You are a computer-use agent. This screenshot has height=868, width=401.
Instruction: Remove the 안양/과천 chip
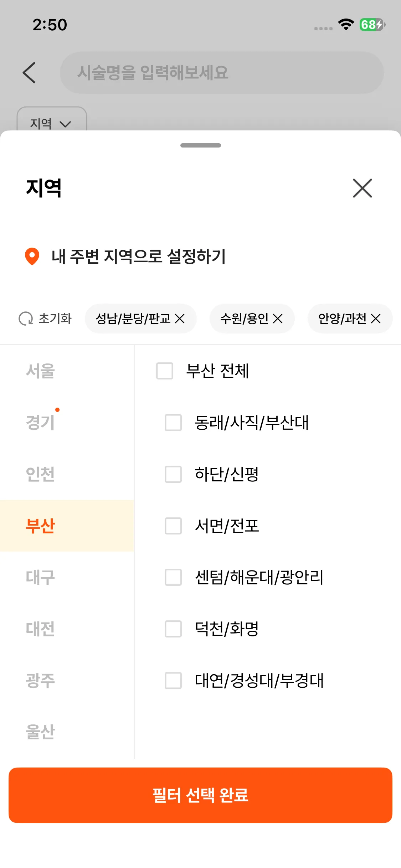click(x=376, y=319)
